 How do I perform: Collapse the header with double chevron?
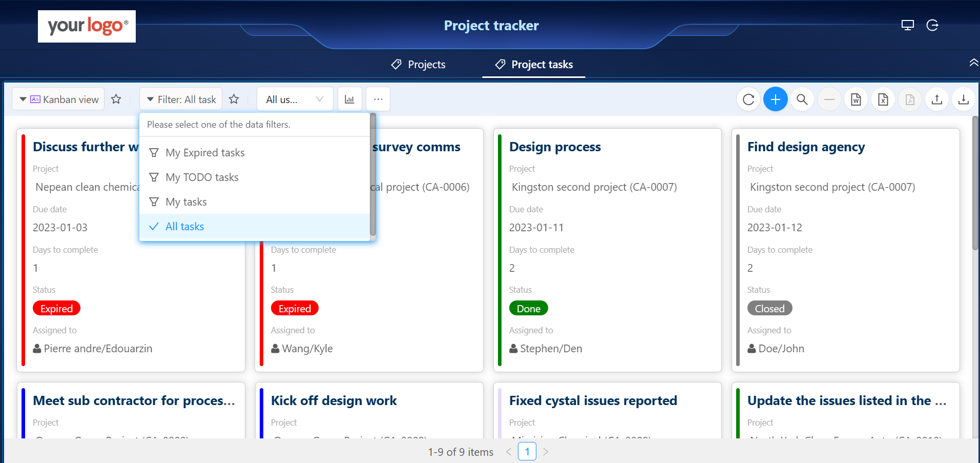973,63
